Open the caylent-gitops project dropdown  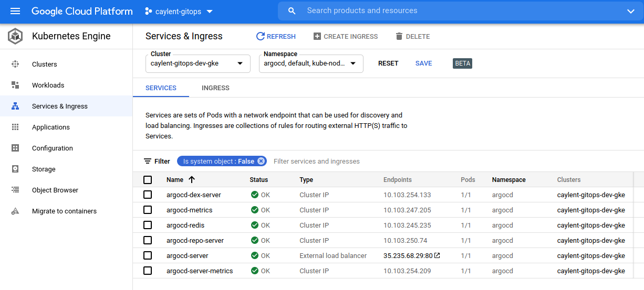click(179, 11)
